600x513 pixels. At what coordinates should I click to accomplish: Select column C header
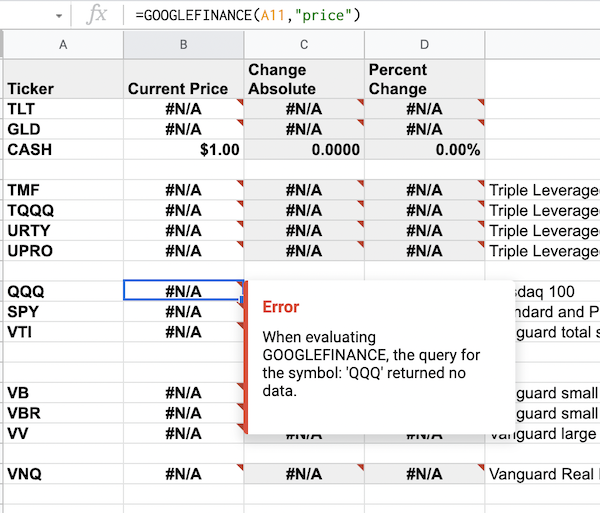(x=304, y=44)
